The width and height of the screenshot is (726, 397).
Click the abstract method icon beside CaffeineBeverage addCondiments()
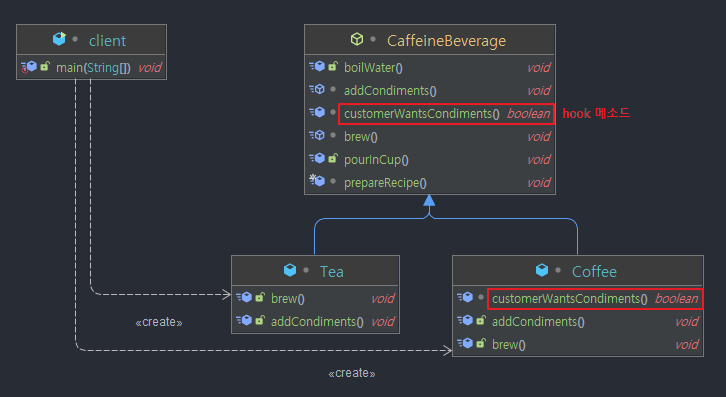(317, 89)
